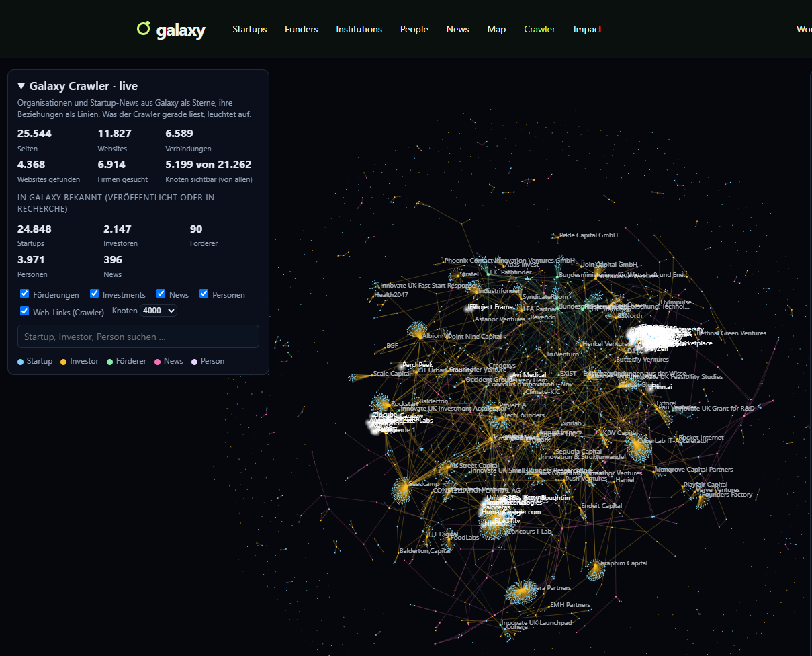Screen dimensions: 812x656
Task: Click the Sequoia Capital node label
Action: (x=579, y=452)
